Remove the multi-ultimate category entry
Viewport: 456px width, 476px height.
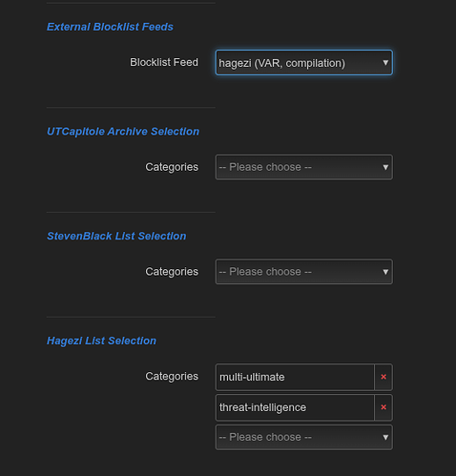[383, 377]
